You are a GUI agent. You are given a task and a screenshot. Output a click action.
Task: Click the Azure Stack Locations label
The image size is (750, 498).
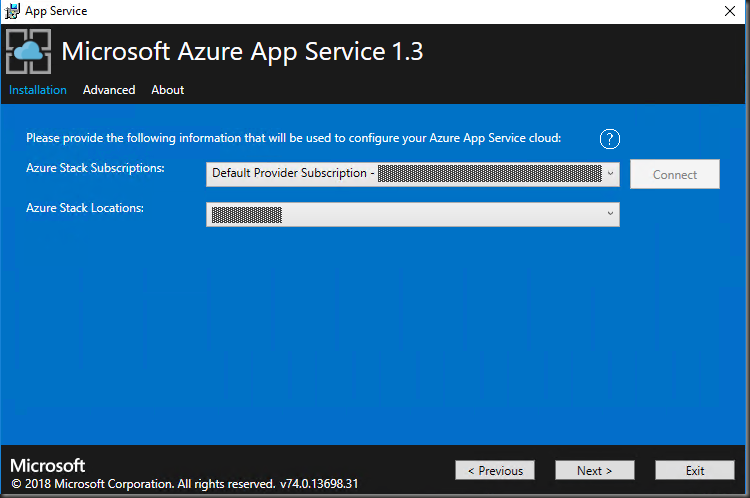85,208
